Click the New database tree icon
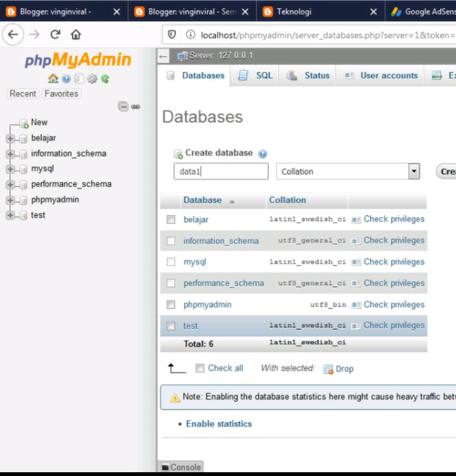Screen dimensions: 456x476 pyautogui.click(x=24, y=123)
